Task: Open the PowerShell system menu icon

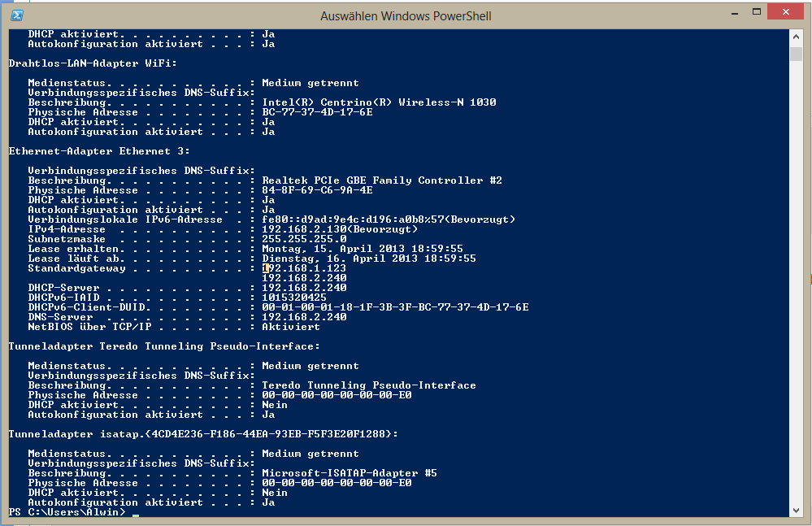Action: click(x=16, y=15)
